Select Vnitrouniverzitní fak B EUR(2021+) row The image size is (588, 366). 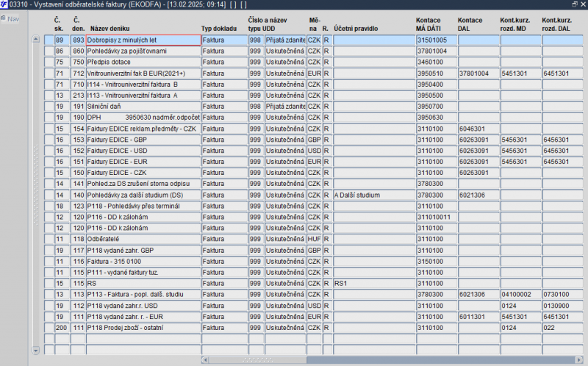(x=143, y=73)
